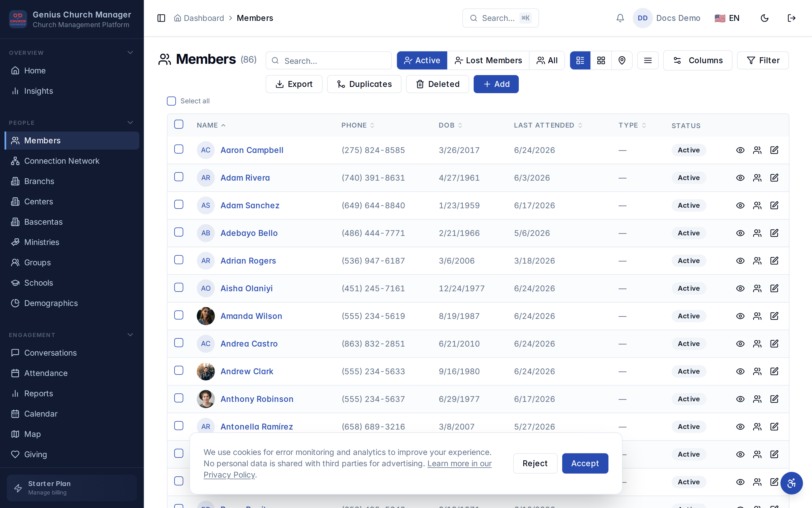812x508 pixels.
Task: Show Active members tab
Action: 422,60
